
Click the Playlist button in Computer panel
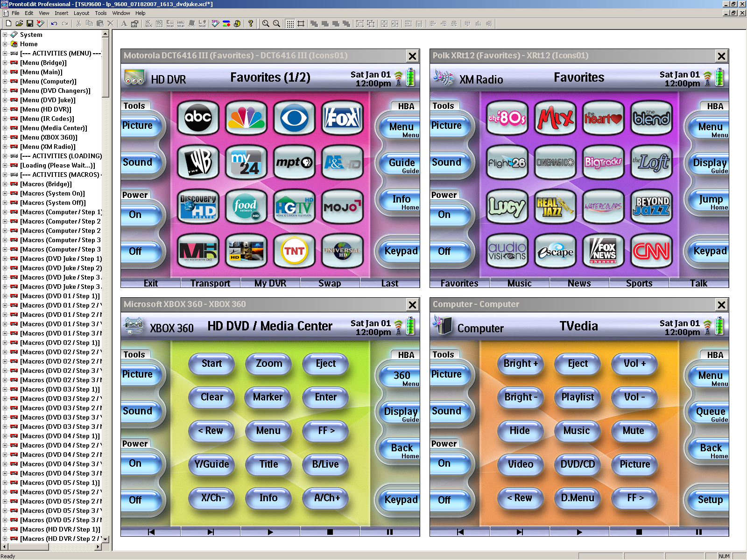point(578,397)
